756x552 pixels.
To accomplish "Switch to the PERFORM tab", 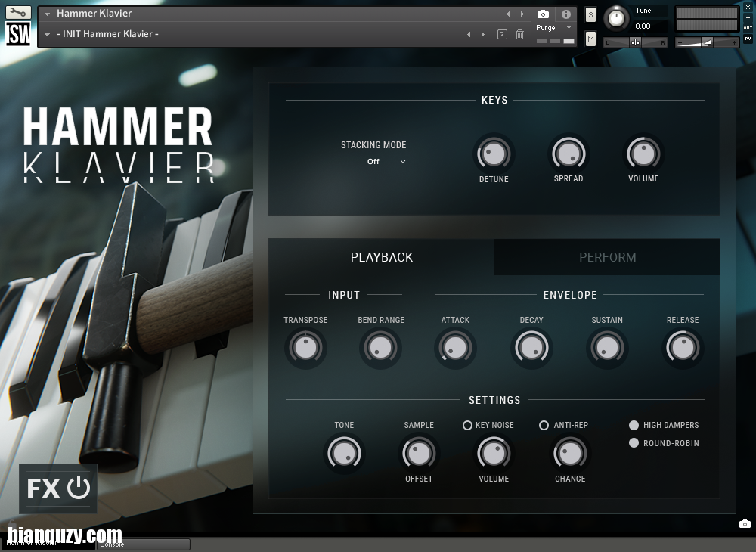I will tap(608, 257).
